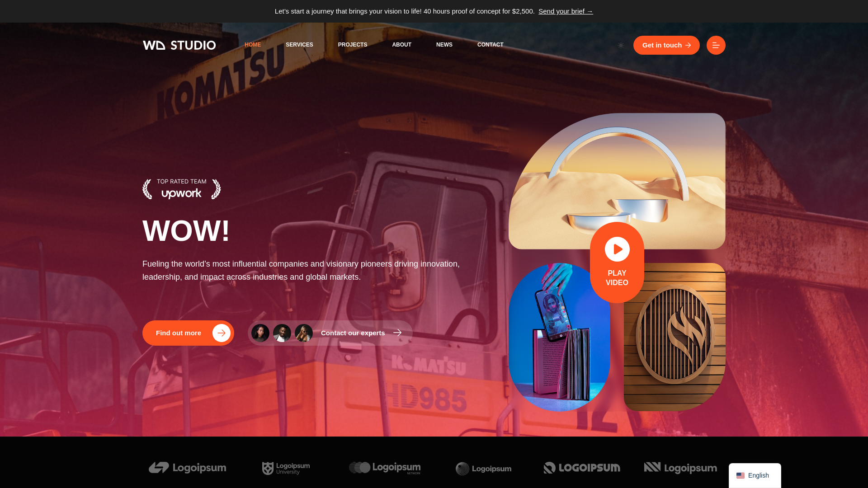Image resolution: width=868 pixels, height=488 pixels.
Task: Go to the Home menu item
Action: (253, 45)
